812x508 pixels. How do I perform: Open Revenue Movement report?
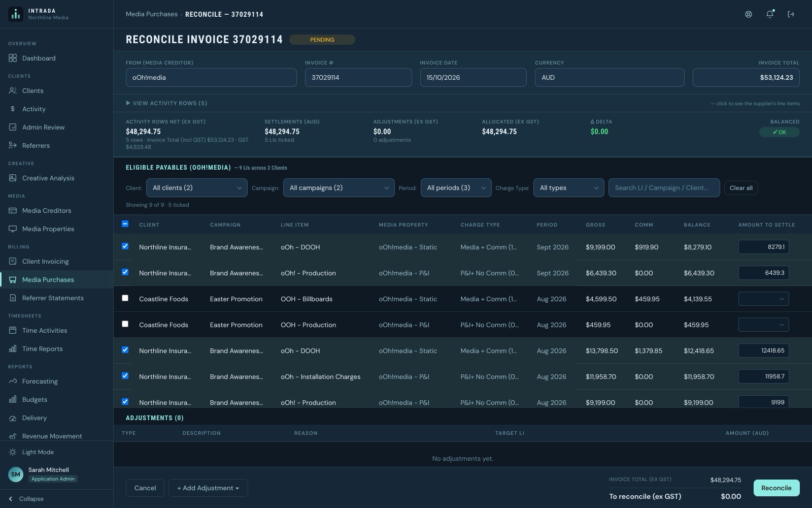(x=56, y=436)
